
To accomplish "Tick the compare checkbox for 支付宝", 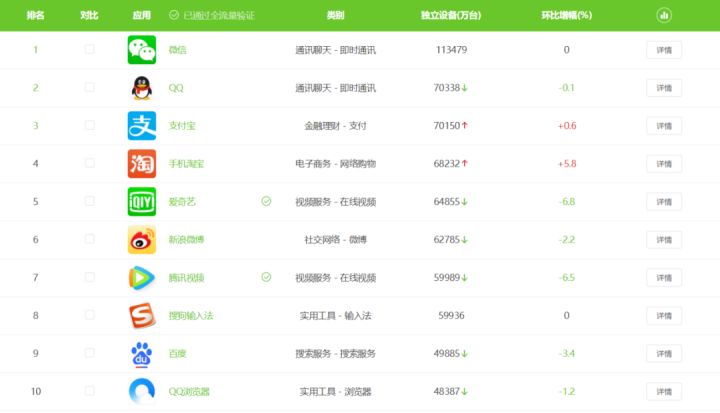I will (x=90, y=125).
